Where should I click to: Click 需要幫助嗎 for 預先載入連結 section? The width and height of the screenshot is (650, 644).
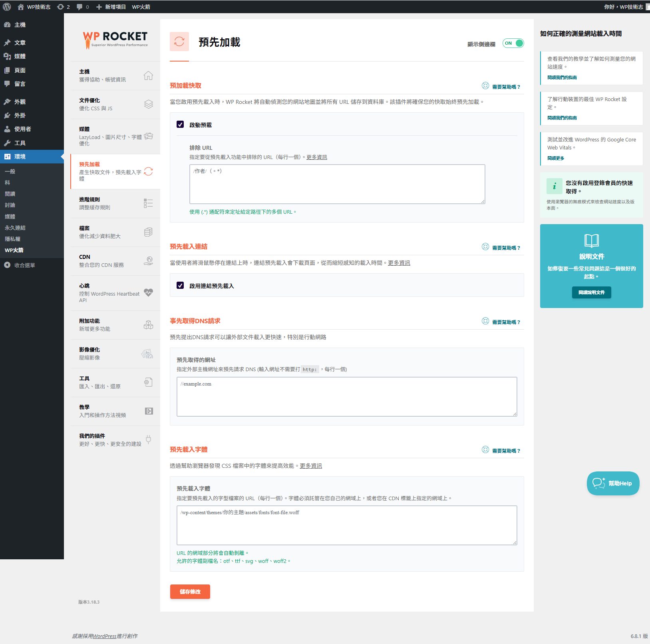click(501, 247)
